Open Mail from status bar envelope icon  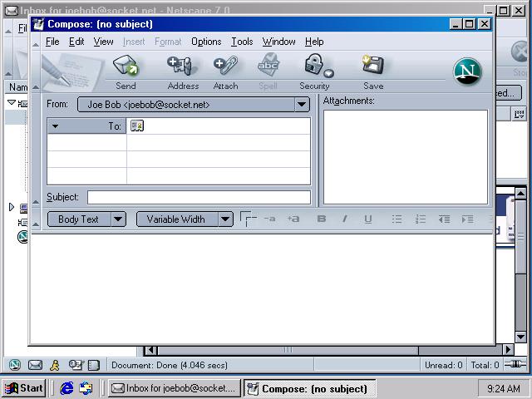point(35,365)
